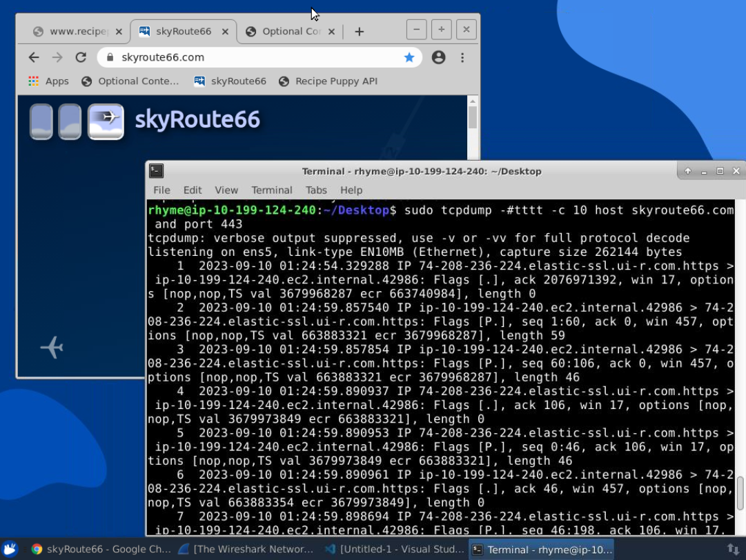
Task: Click the Apps grid icon in bookmarks bar
Action: (33, 81)
